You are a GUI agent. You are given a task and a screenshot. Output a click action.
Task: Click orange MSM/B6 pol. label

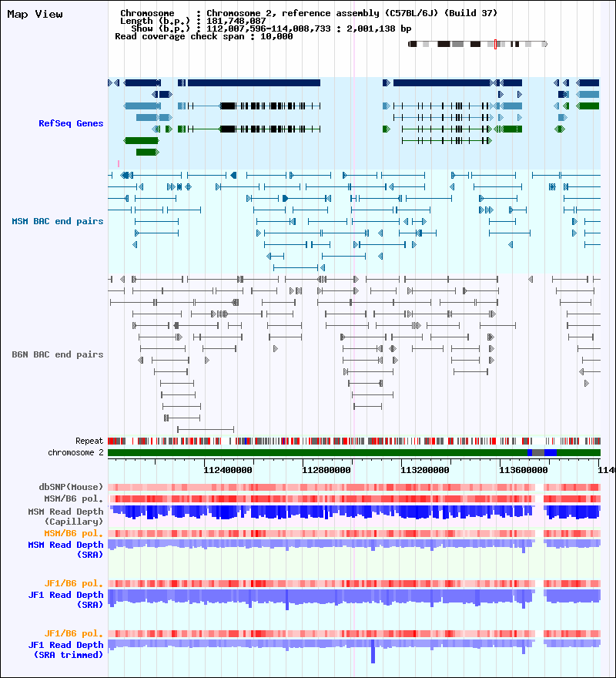(x=74, y=533)
